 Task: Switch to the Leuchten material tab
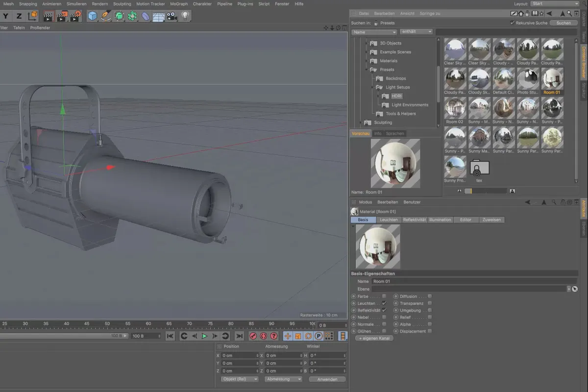click(389, 220)
